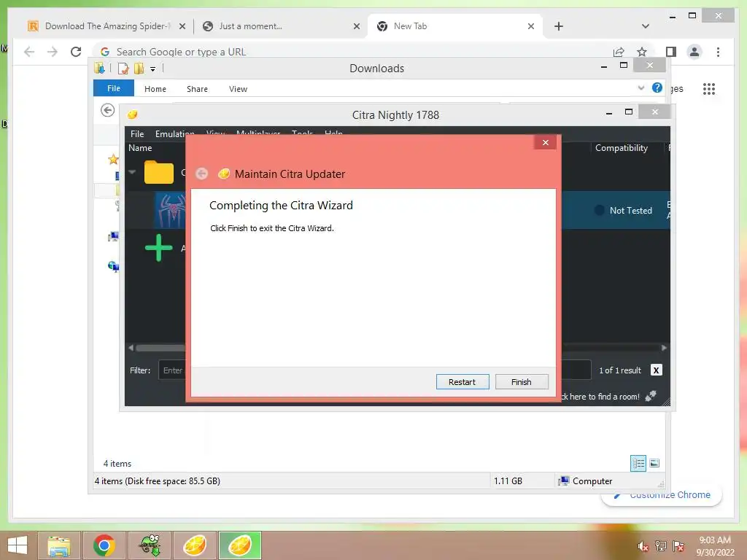The height and width of the screenshot is (560, 747).
Task: Open the Citra File menu
Action: click(137, 134)
